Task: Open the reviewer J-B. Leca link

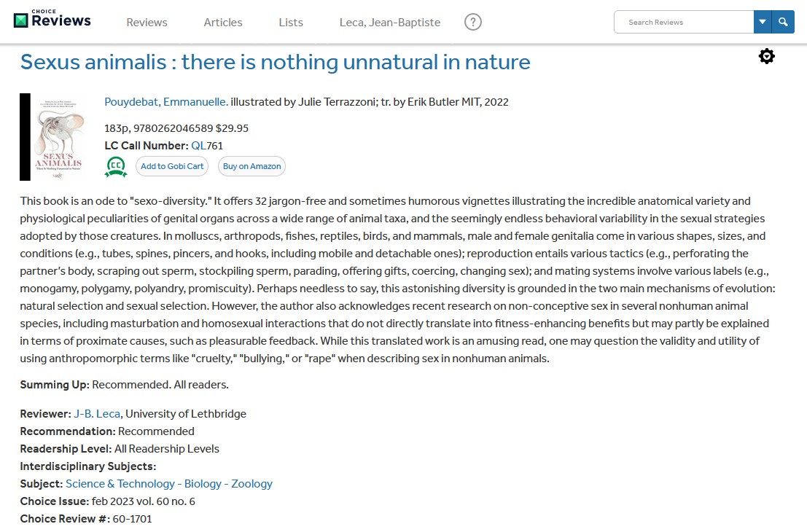Action: tap(97, 414)
